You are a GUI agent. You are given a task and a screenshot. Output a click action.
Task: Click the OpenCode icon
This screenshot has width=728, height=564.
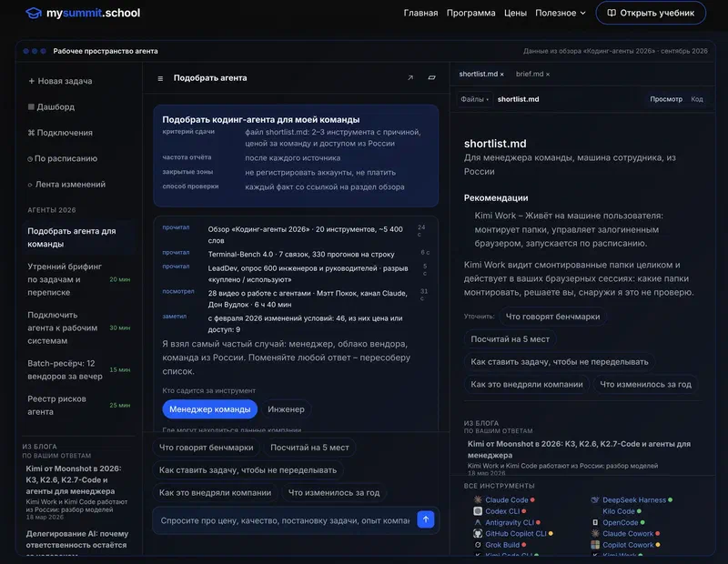click(595, 522)
